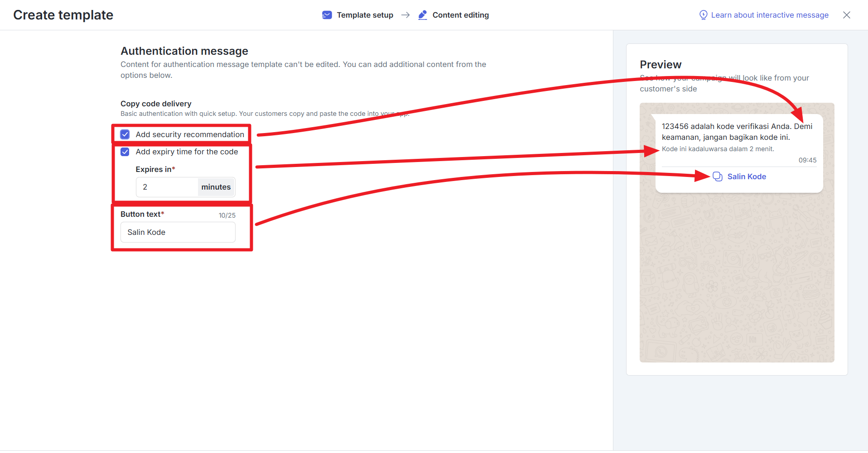Select the Content editing step label
This screenshot has height=453, width=868.
coord(460,15)
